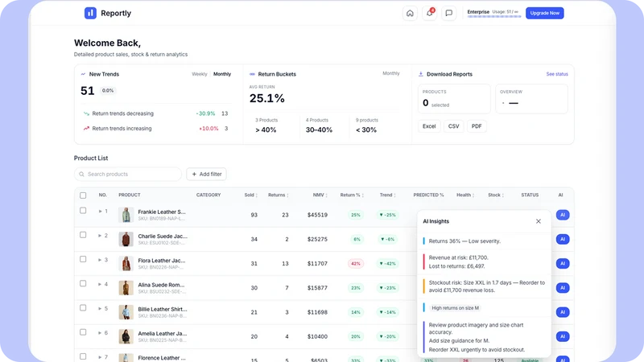The image size is (644, 362).
Task: Select checkbox for Frankie Leather row
Action: (83, 211)
